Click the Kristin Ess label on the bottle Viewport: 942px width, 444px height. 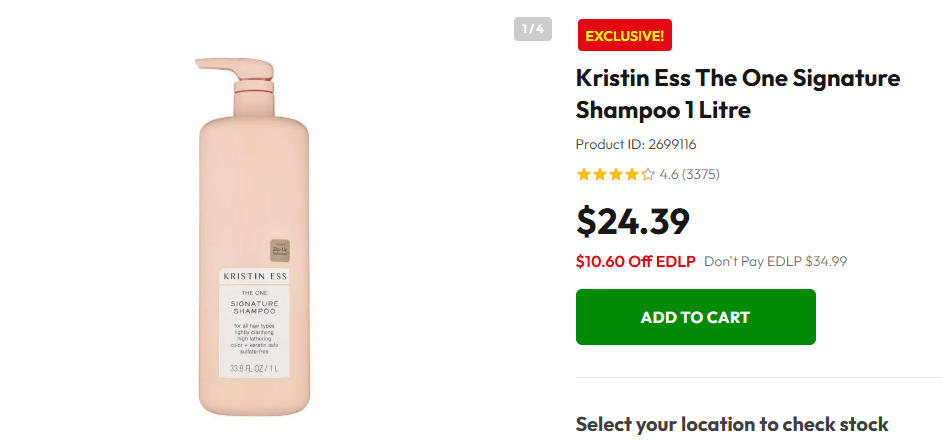pos(254,276)
